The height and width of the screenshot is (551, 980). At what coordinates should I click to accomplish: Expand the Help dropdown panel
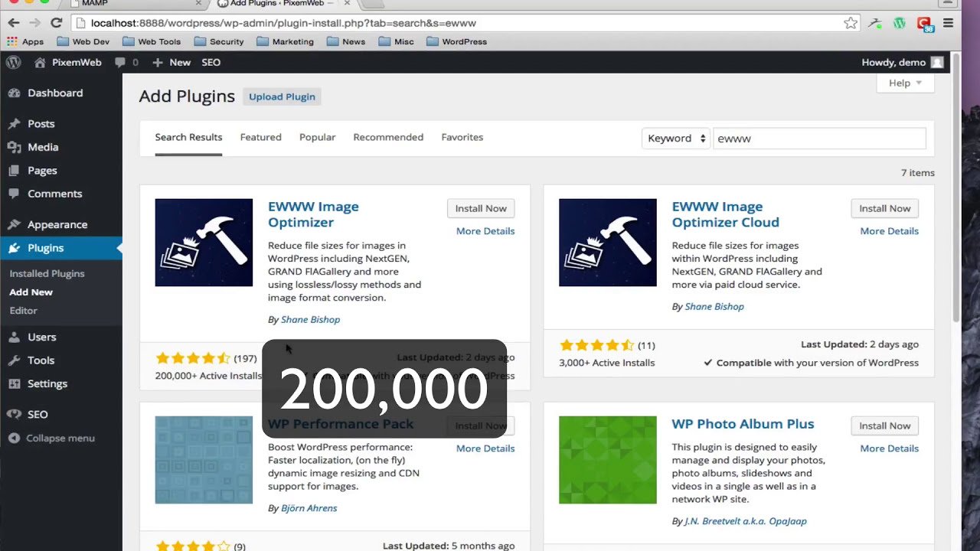click(x=906, y=83)
